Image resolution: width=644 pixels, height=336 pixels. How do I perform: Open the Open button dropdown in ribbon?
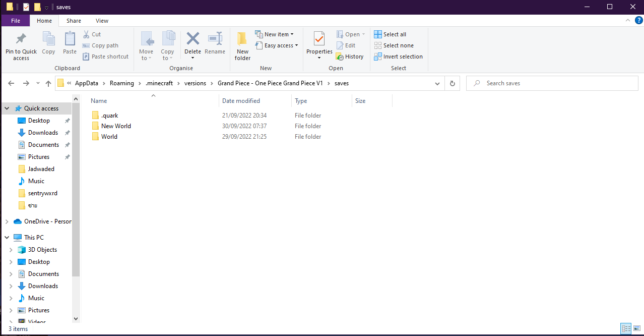[x=363, y=34]
